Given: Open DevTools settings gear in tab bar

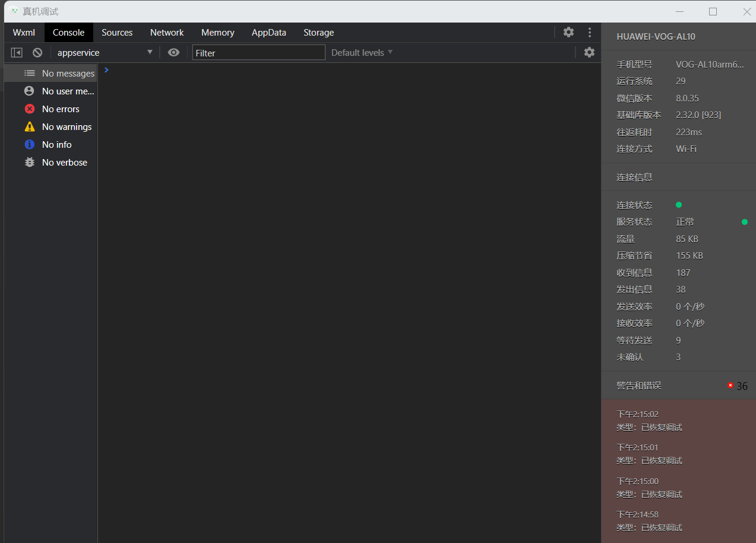Looking at the screenshot, I should 569,32.
